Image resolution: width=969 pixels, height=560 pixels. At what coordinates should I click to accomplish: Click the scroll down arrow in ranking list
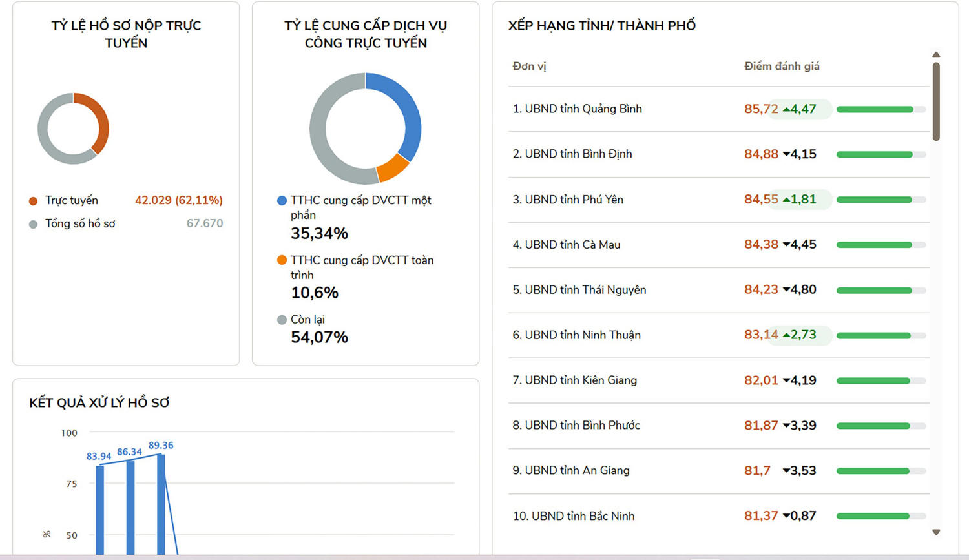[x=936, y=532]
